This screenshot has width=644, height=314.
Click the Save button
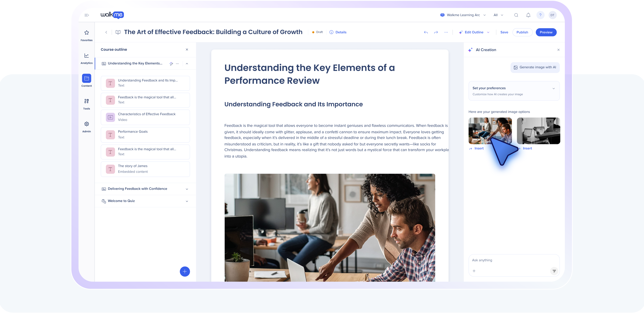tap(504, 32)
